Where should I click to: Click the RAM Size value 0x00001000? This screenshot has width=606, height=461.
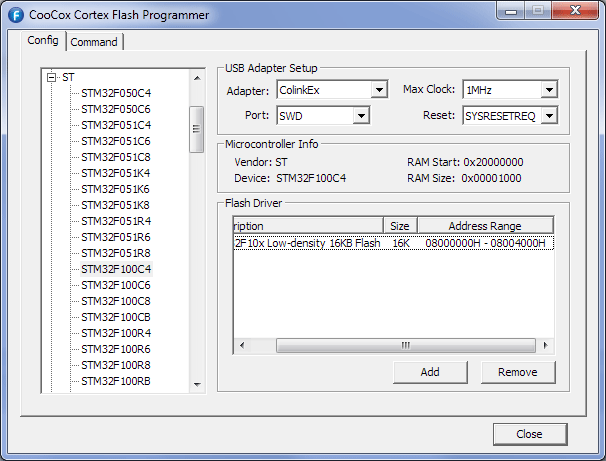[x=491, y=178]
